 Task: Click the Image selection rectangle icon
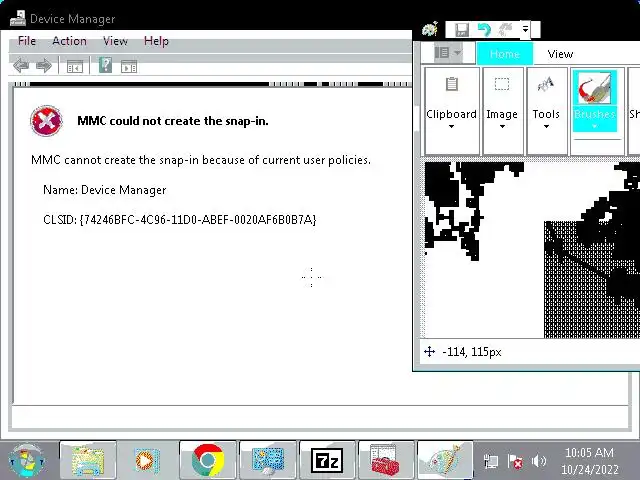[x=502, y=84]
